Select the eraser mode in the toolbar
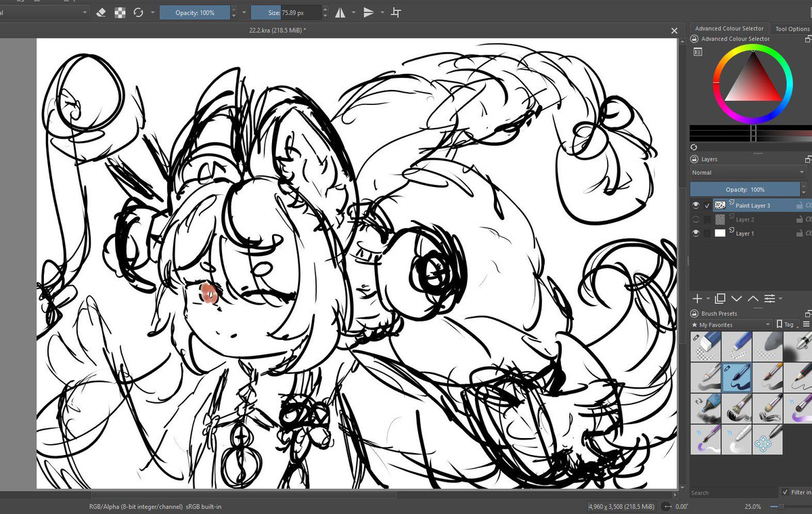Screen dimensions: 812x514 tap(101, 12)
